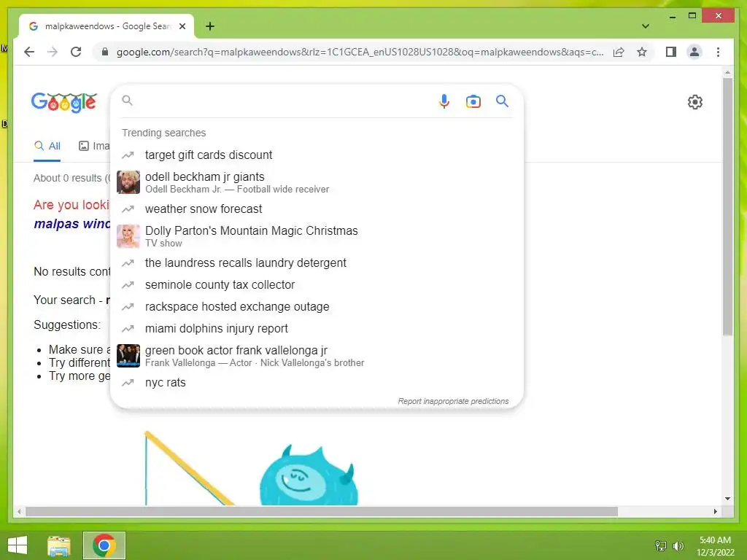Click the horizontal scrollbar thumb

(x=322, y=511)
